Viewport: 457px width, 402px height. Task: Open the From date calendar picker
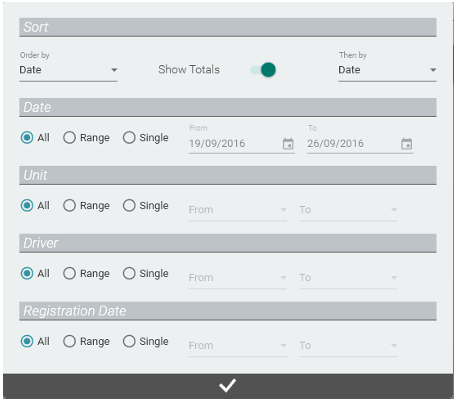(288, 144)
